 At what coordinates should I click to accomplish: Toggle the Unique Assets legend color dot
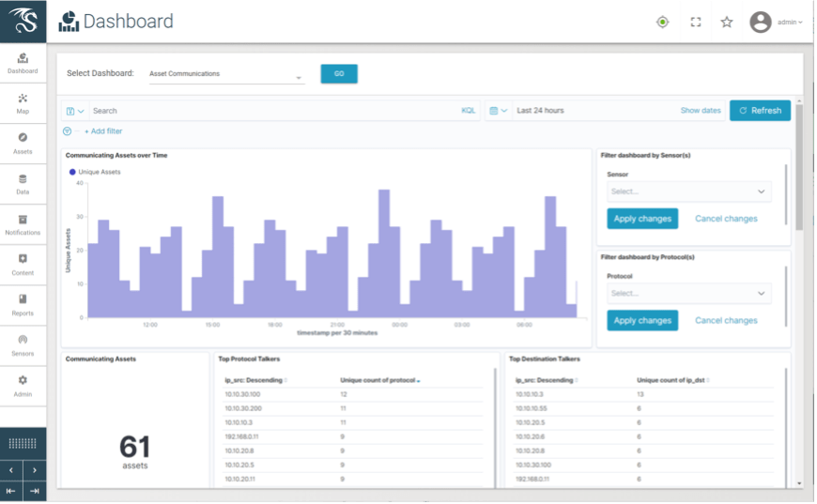(72, 172)
